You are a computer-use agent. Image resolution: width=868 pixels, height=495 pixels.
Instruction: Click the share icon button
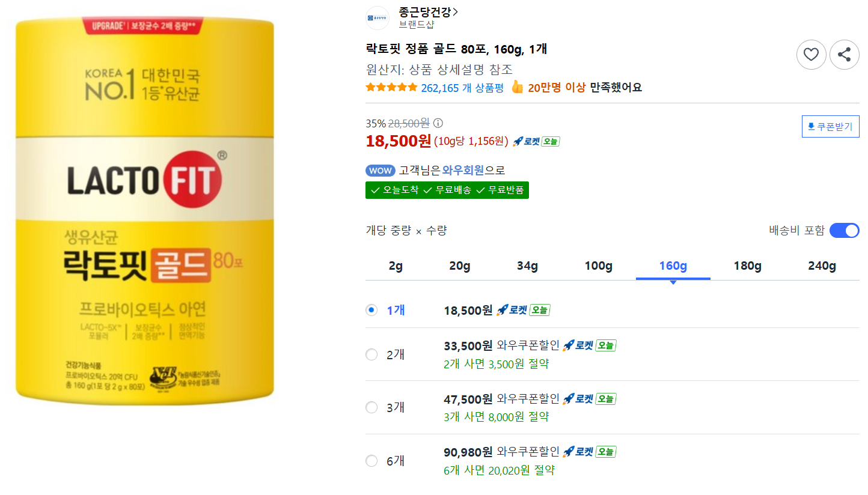tap(845, 55)
